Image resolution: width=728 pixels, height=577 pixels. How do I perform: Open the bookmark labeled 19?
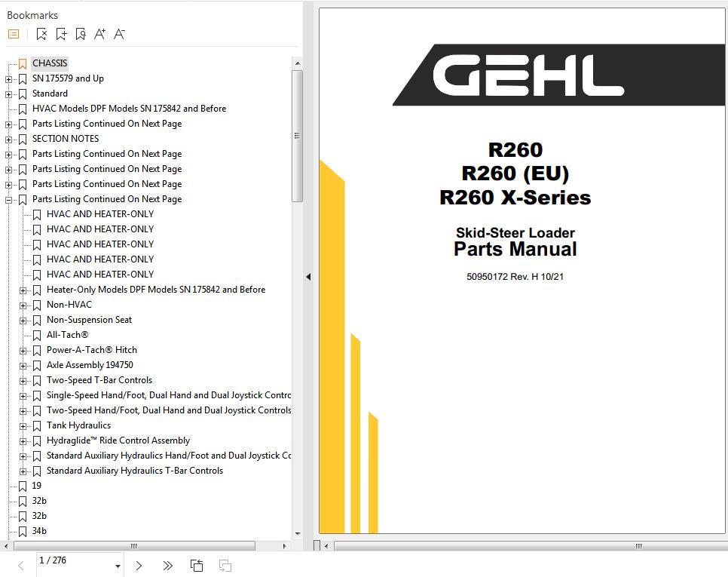[x=37, y=486]
